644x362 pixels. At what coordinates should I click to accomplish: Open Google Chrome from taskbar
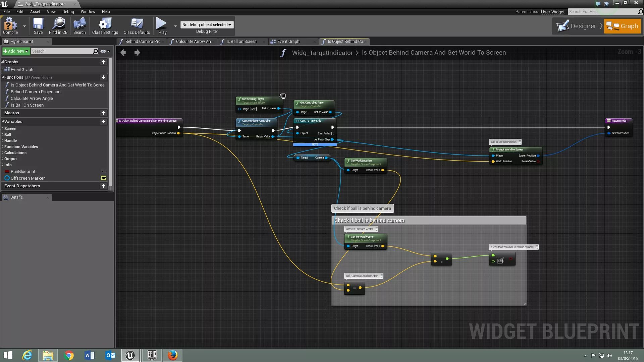[69, 355]
